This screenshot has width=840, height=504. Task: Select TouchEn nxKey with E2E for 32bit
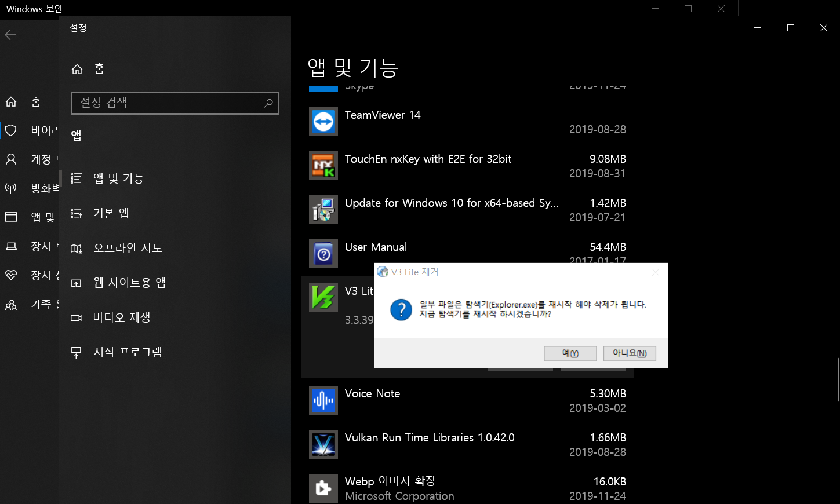pyautogui.click(x=467, y=166)
